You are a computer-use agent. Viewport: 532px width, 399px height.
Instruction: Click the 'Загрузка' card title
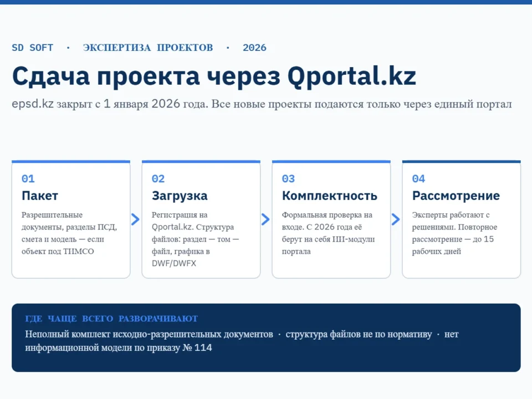coord(180,196)
